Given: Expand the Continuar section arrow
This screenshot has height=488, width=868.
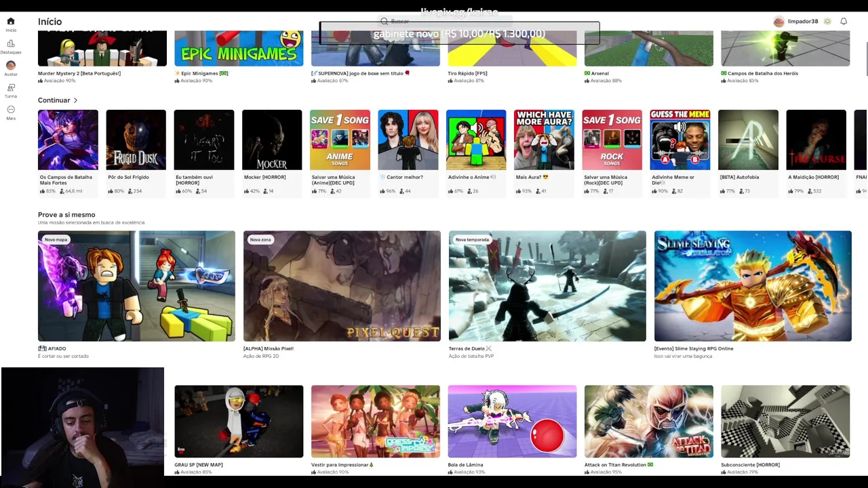Looking at the screenshot, I should pyautogui.click(x=75, y=100).
